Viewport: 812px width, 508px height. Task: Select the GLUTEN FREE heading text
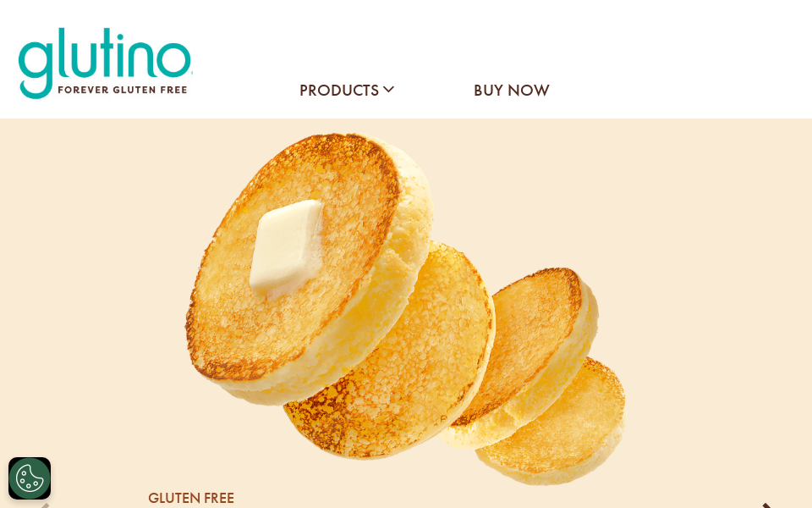[x=191, y=498]
